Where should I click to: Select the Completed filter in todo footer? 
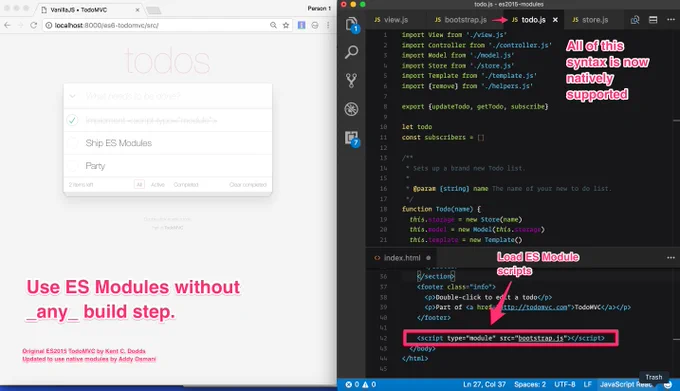coord(186,185)
